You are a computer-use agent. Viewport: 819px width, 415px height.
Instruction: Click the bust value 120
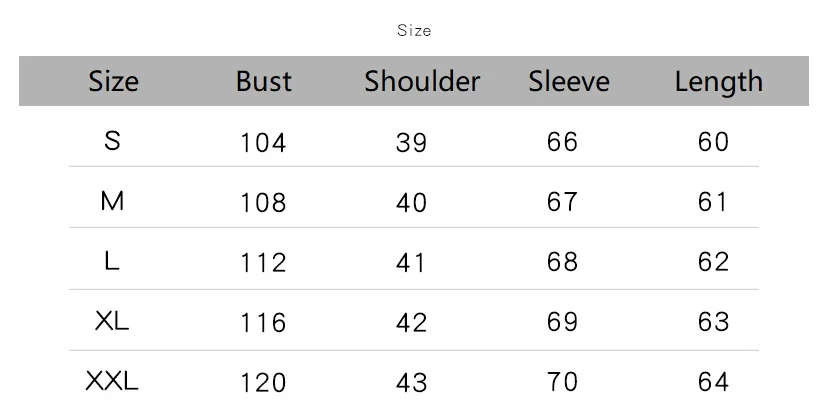[x=263, y=383]
